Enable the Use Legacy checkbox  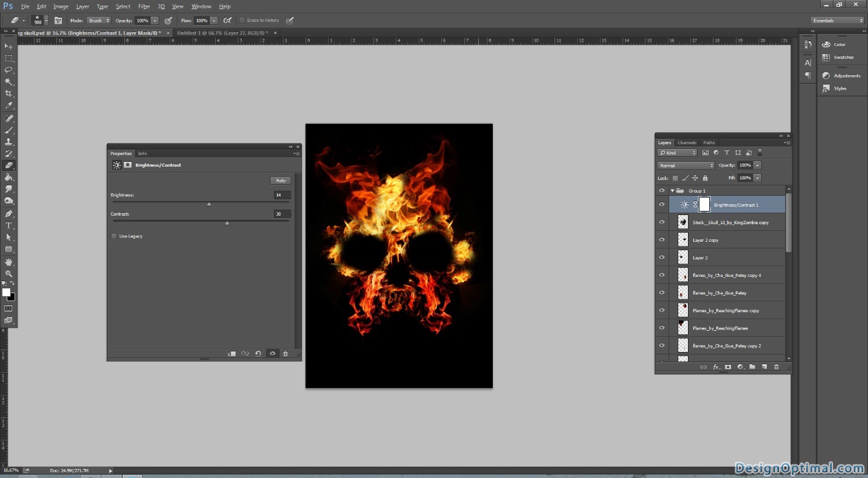tap(114, 236)
